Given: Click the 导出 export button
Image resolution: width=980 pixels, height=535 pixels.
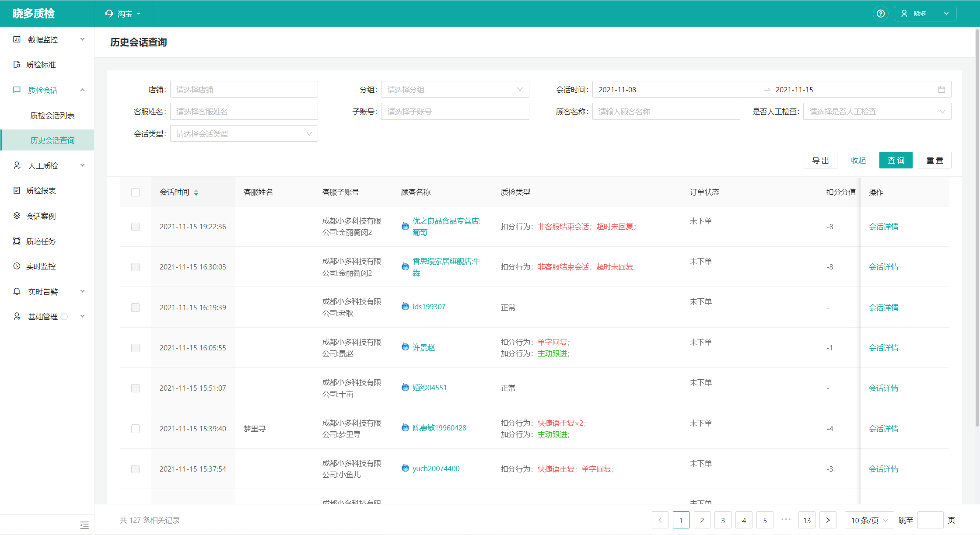Looking at the screenshot, I should point(820,160).
